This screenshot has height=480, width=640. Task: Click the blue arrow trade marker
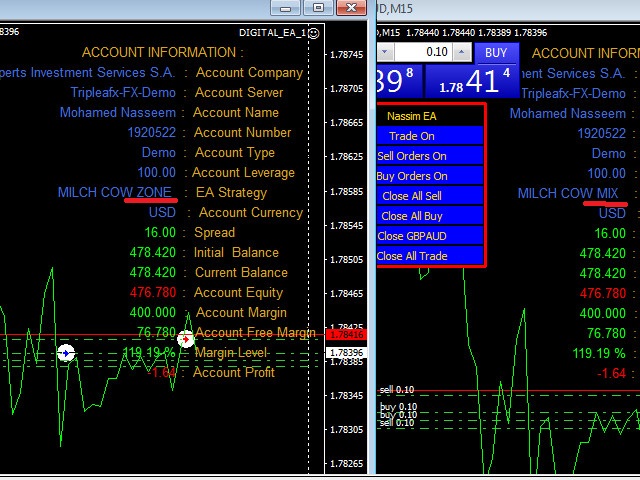[x=66, y=353]
